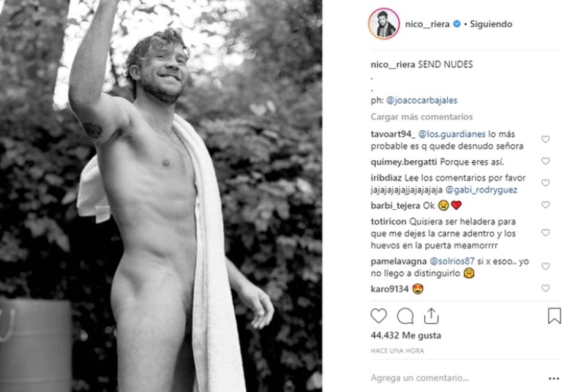Like tavoart94_'s comment
This screenshot has height=392, width=570.
point(545,139)
